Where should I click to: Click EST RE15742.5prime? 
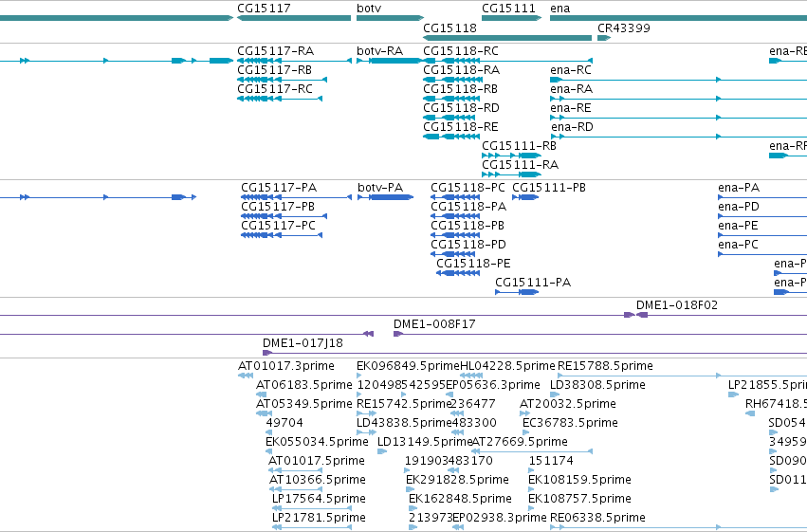coord(404,404)
